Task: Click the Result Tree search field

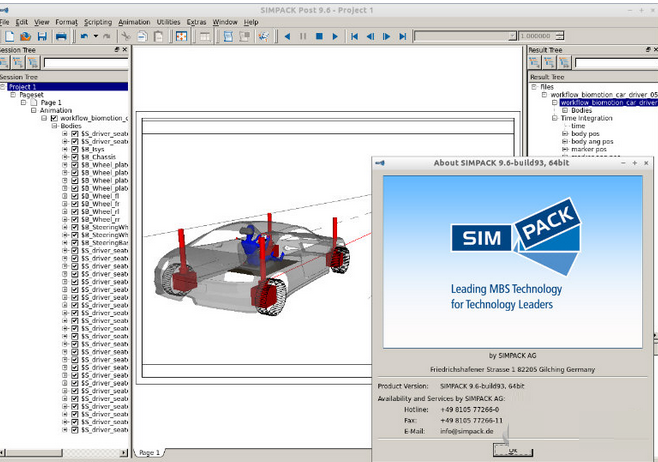Action: pos(616,62)
